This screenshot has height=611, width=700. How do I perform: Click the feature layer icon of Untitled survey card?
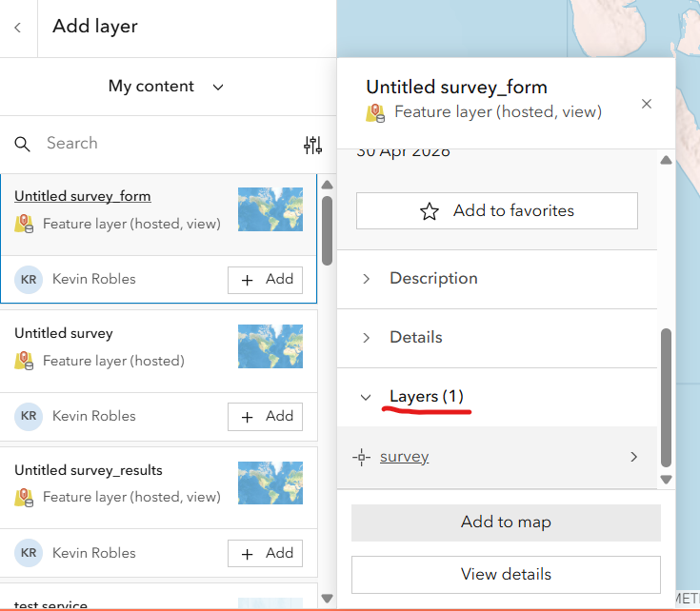tap(24, 361)
